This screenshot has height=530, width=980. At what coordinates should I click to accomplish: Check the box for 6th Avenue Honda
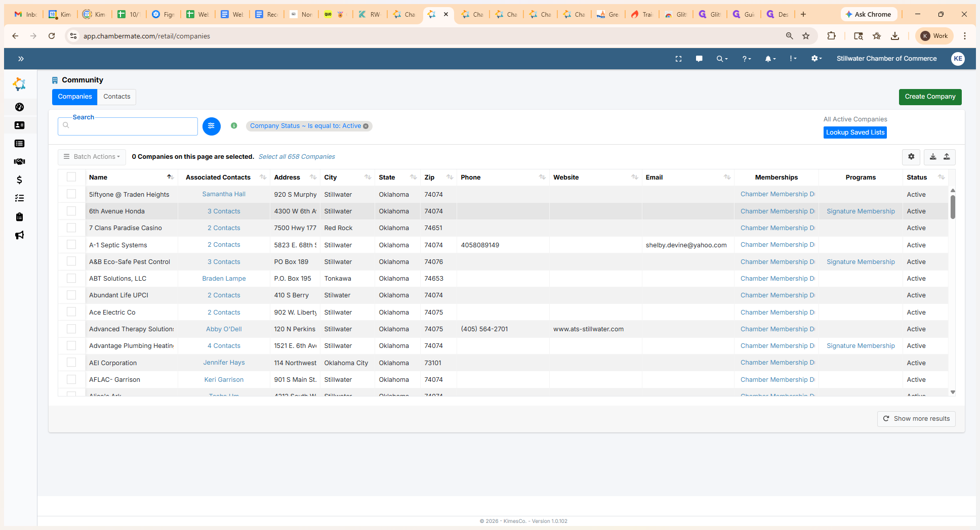[x=71, y=211]
